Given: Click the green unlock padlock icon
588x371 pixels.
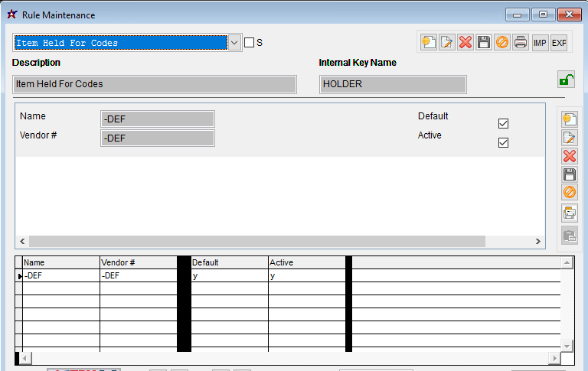Looking at the screenshot, I should coord(566,80).
